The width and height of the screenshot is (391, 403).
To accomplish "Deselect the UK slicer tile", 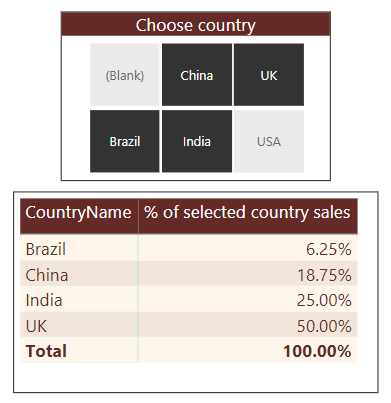I will (x=269, y=75).
